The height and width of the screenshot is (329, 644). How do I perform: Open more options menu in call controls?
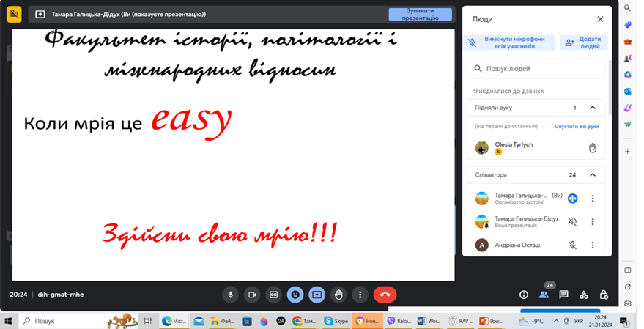coord(359,295)
